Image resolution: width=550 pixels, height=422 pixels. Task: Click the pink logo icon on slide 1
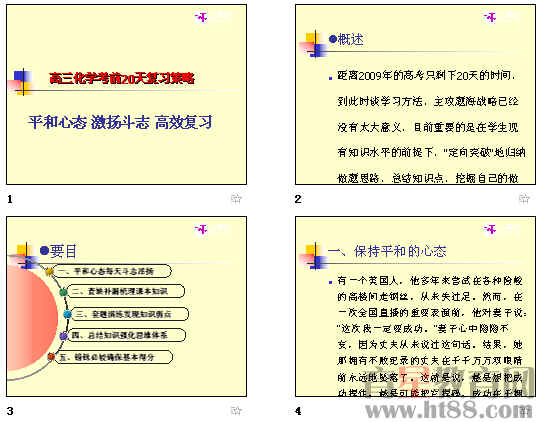(201, 17)
